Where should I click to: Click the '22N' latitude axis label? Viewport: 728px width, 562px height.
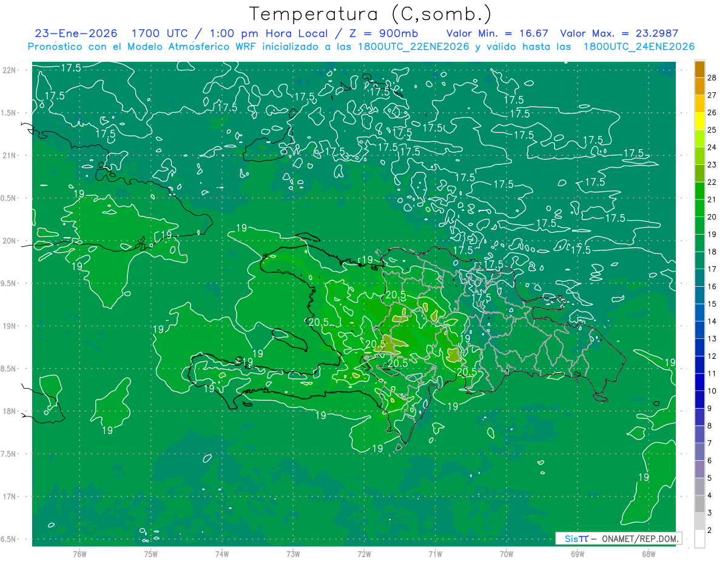[x=10, y=70]
